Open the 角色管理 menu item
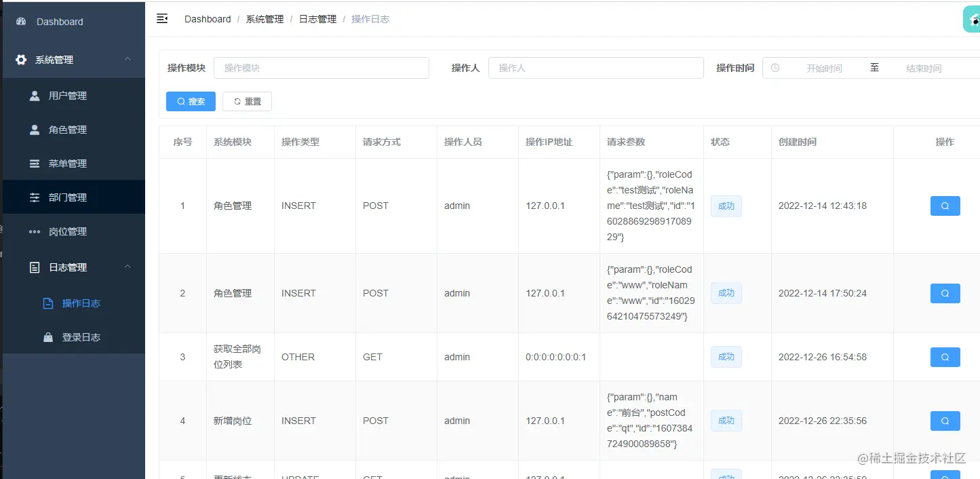The width and height of the screenshot is (980, 479). (x=74, y=130)
